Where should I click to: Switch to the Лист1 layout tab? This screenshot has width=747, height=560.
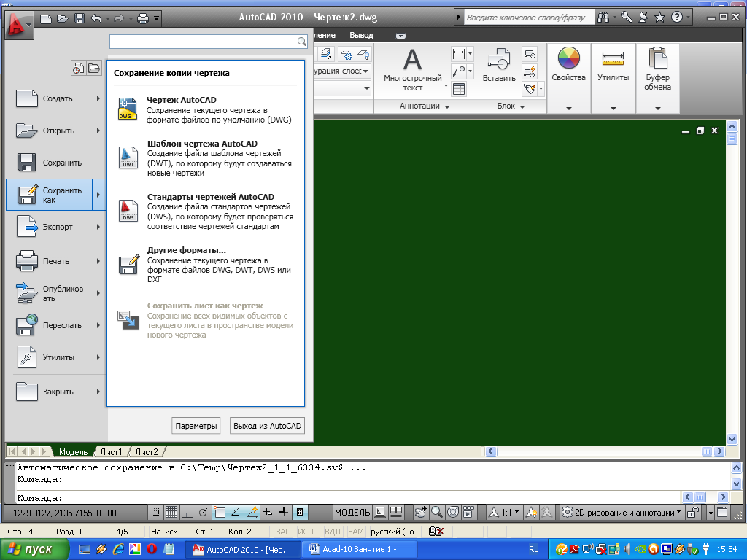pyautogui.click(x=111, y=452)
